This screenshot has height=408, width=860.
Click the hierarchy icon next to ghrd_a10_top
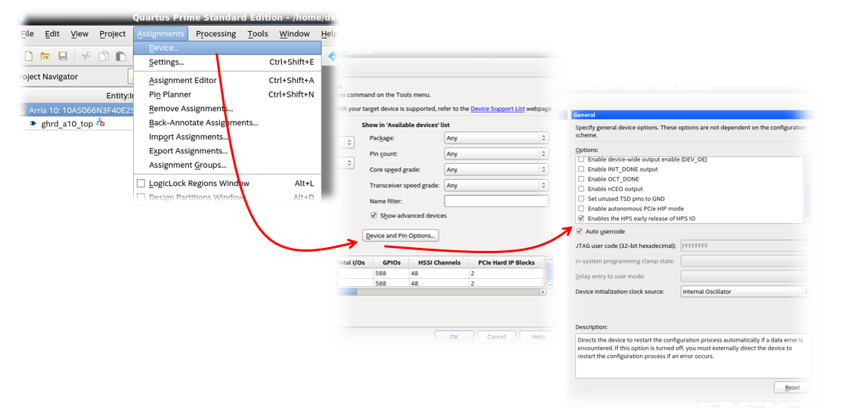coord(100,123)
